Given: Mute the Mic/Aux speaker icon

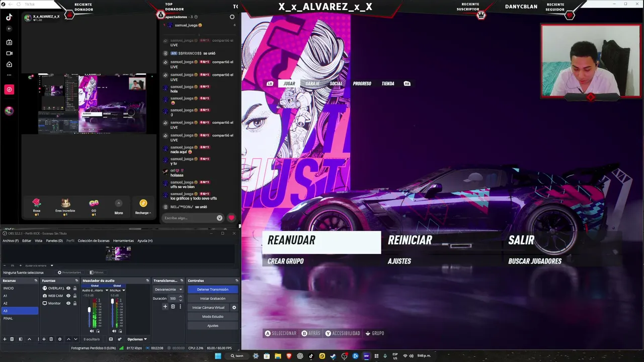Looking at the screenshot, I should pos(114,331).
